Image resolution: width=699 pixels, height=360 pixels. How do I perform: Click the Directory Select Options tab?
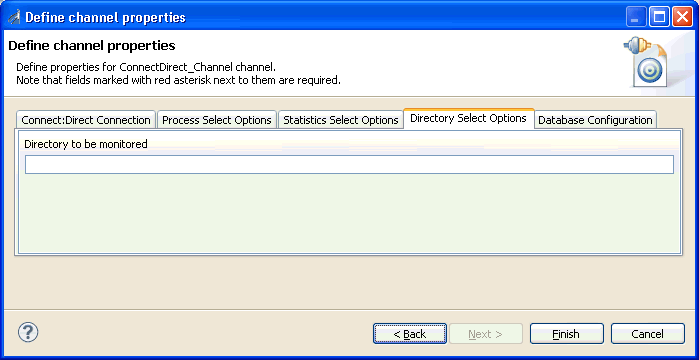pos(469,119)
